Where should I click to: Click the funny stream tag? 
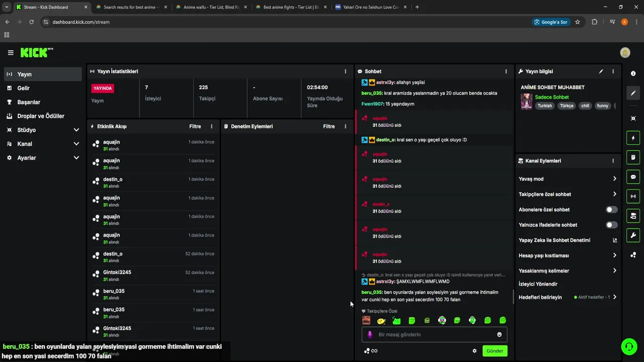(x=603, y=106)
